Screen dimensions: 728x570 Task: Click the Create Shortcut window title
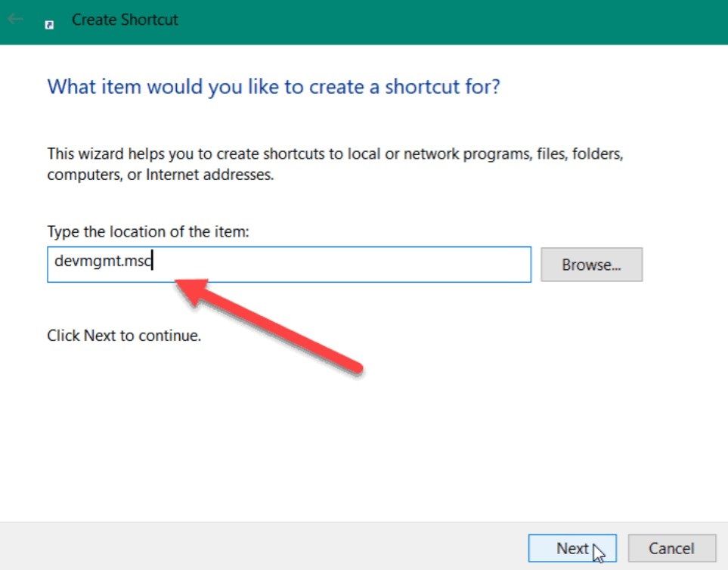(125, 20)
